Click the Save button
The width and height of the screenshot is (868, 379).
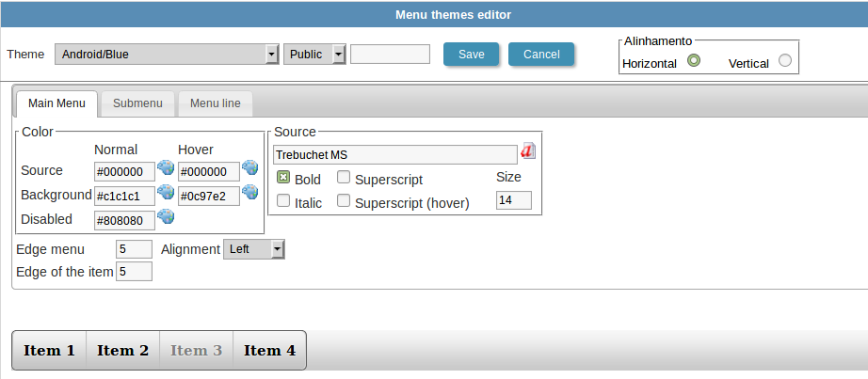tap(471, 55)
